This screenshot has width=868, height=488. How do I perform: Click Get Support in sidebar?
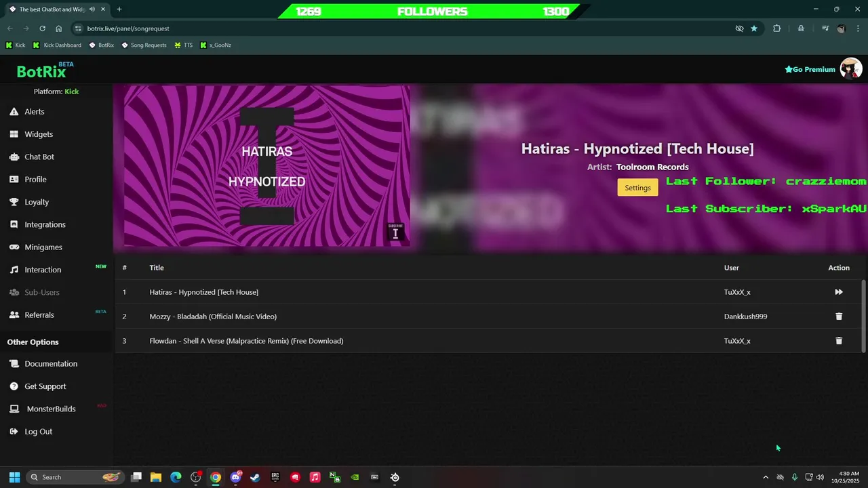pos(45,386)
